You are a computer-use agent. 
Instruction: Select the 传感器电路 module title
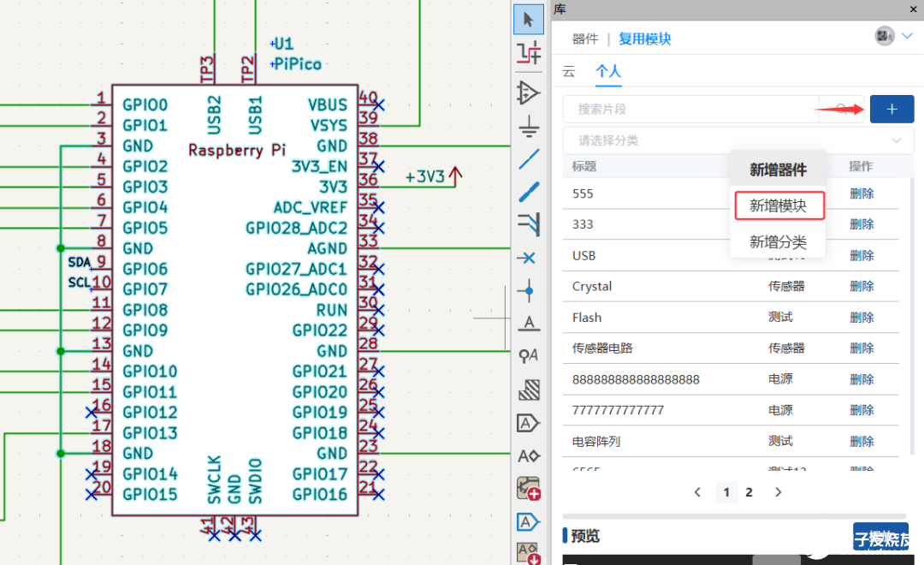click(602, 348)
